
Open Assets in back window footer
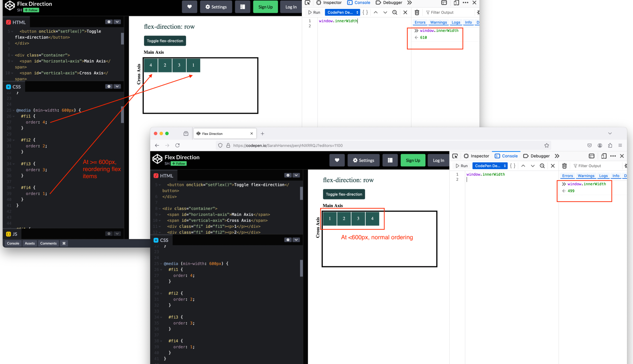coord(30,243)
